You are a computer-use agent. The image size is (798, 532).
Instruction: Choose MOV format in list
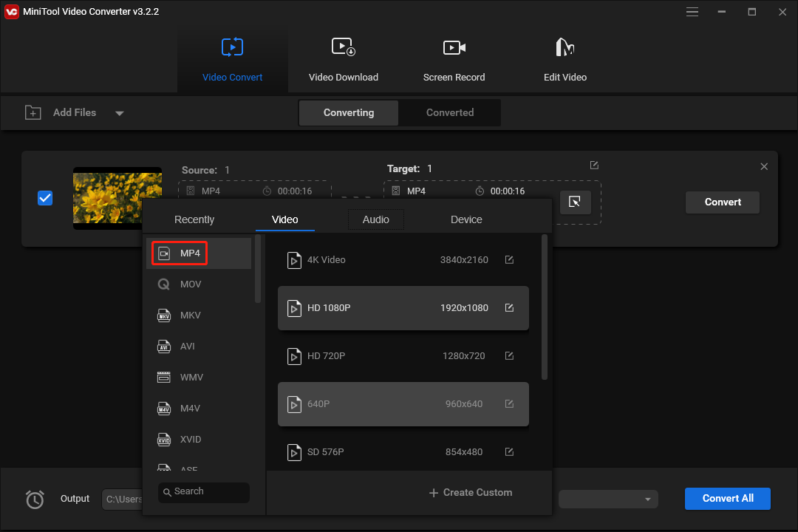[x=199, y=284]
